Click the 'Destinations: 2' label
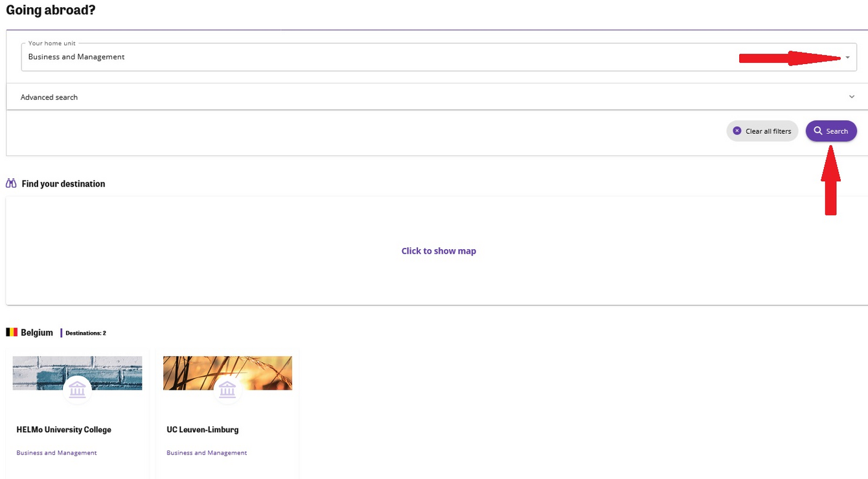 (x=86, y=333)
